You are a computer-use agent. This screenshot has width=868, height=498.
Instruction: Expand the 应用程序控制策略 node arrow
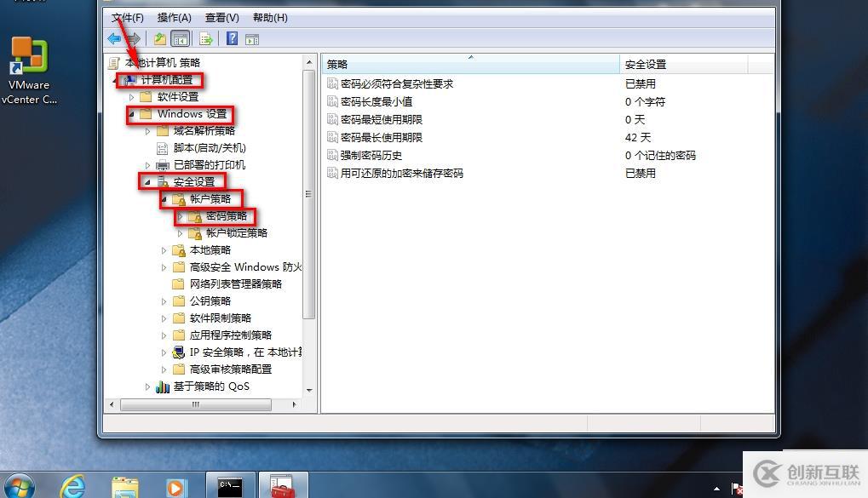(x=164, y=335)
